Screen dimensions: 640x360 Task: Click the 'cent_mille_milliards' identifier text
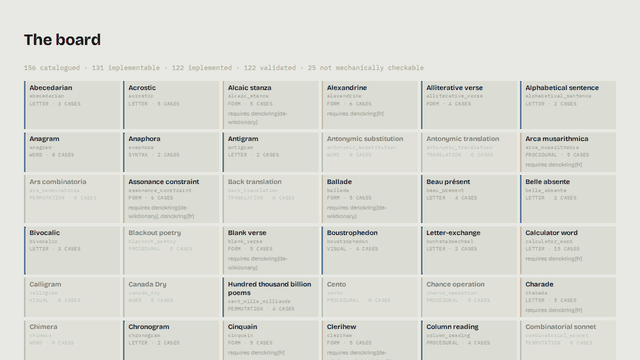(x=259, y=301)
